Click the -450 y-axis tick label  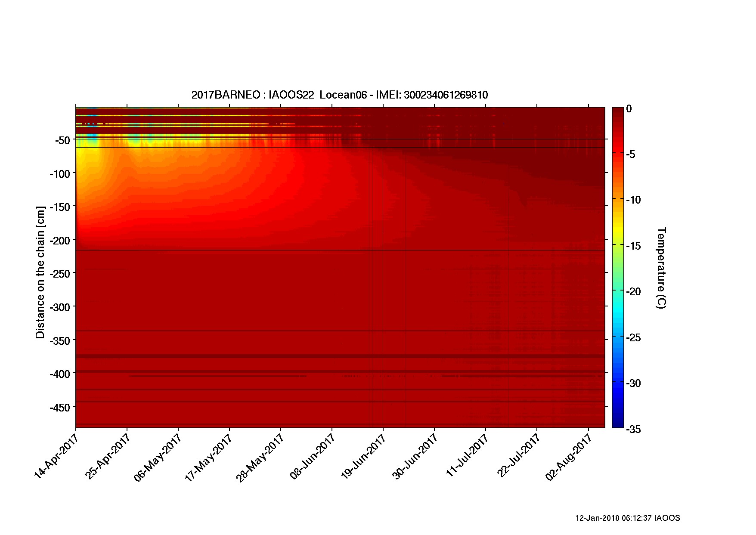coord(60,407)
